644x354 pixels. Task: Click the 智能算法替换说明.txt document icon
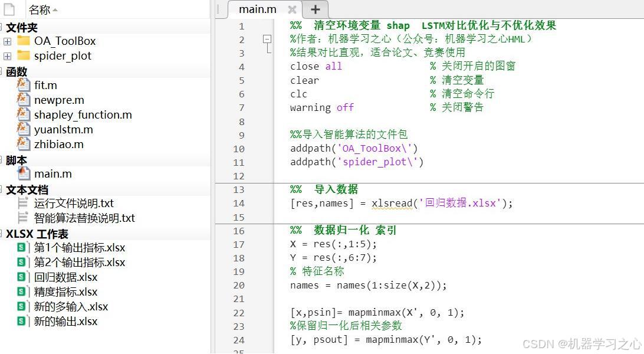point(23,218)
